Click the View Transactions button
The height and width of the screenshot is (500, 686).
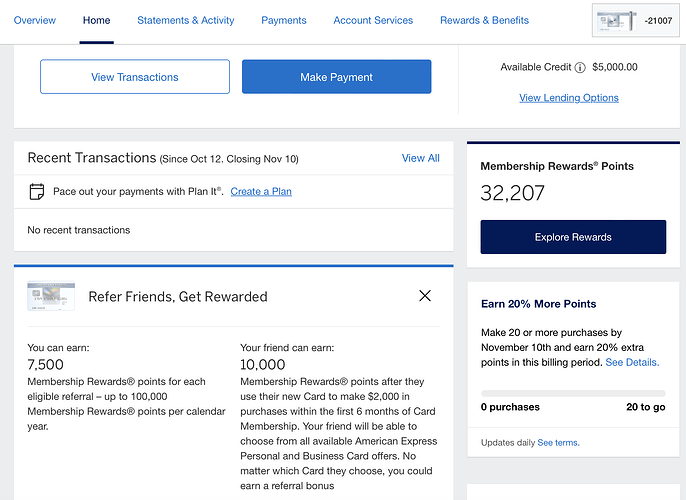click(x=135, y=77)
